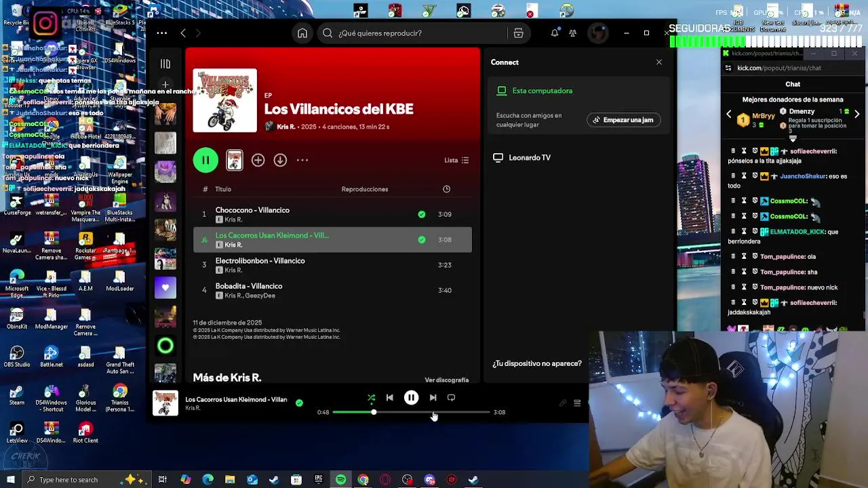868x488 pixels.
Task: Download the EP with the arrow circle
Action: tap(280, 160)
